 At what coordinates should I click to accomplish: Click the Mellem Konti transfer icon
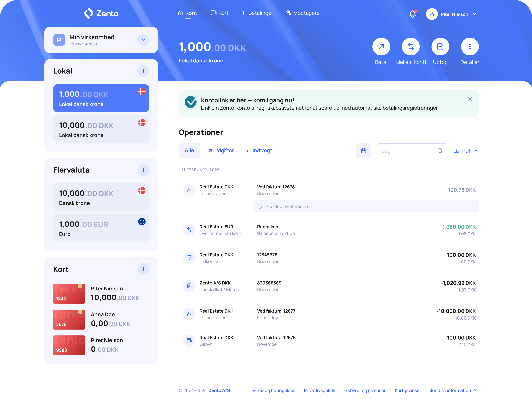[411, 46]
